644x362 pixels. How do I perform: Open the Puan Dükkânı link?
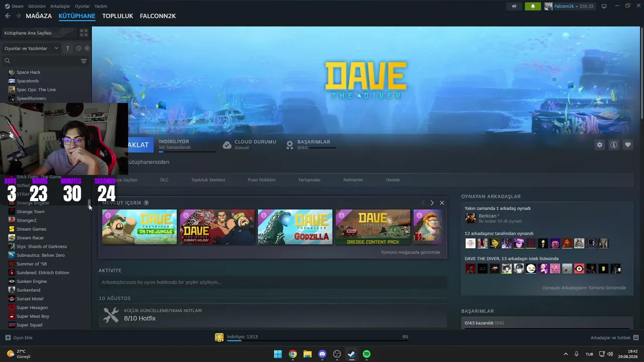(x=262, y=179)
